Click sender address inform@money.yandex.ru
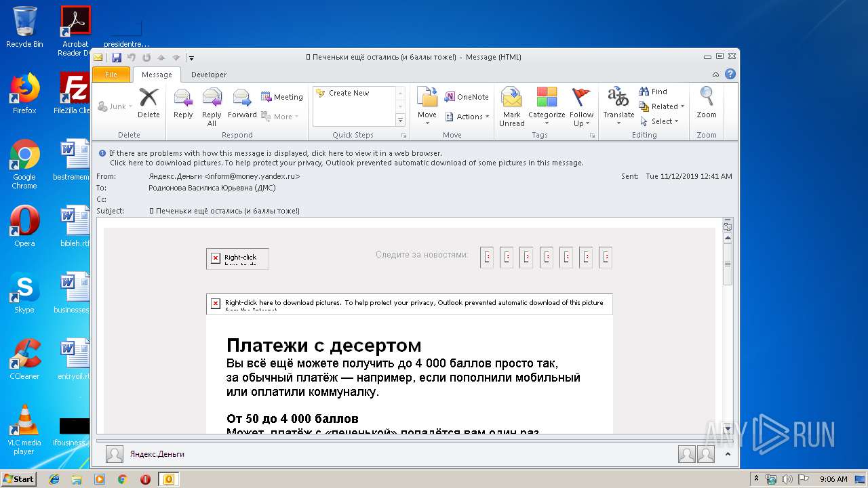 tap(252, 176)
